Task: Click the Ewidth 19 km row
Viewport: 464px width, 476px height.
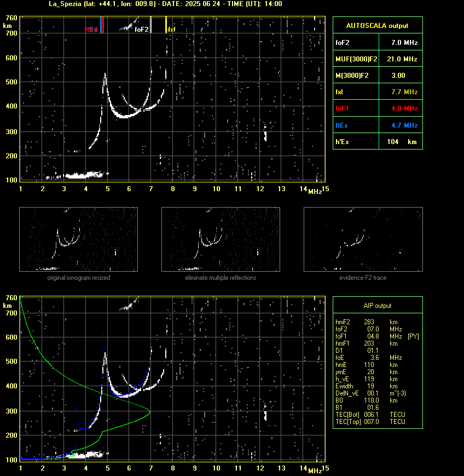Action: pos(367,386)
